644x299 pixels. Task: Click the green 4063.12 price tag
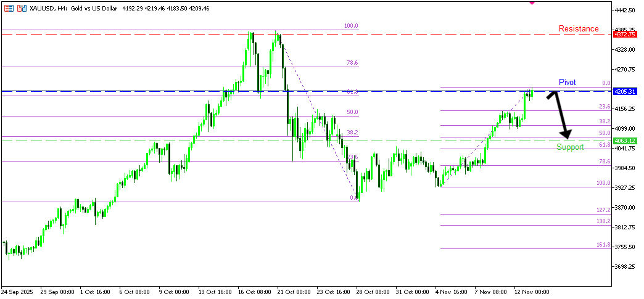point(625,141)
